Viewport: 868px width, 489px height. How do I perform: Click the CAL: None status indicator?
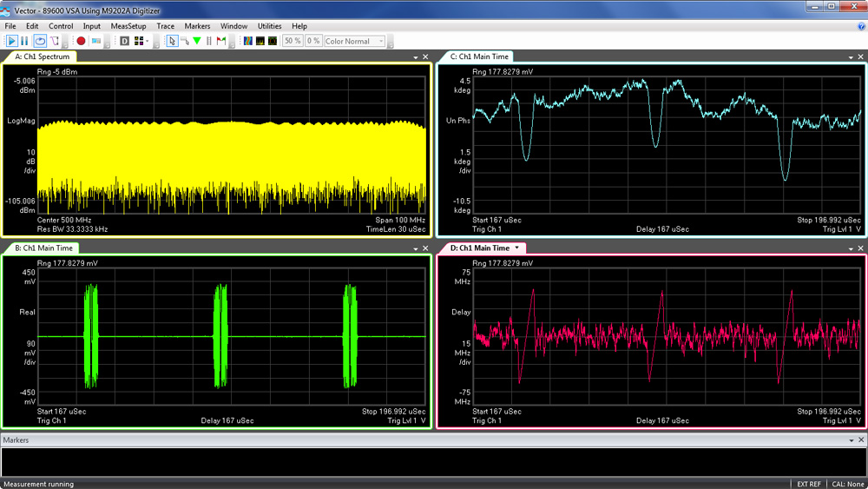click(847, 484)
